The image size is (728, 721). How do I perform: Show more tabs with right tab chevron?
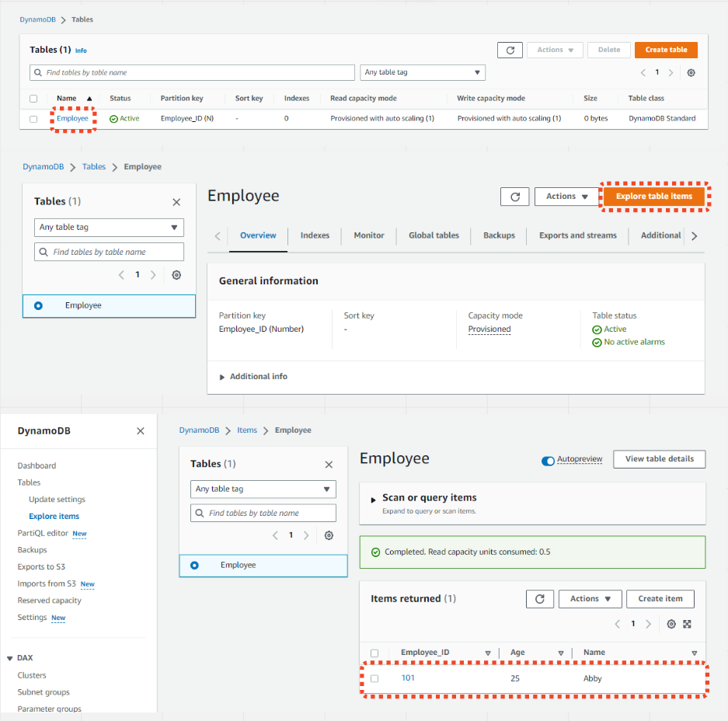coord(694,236)
